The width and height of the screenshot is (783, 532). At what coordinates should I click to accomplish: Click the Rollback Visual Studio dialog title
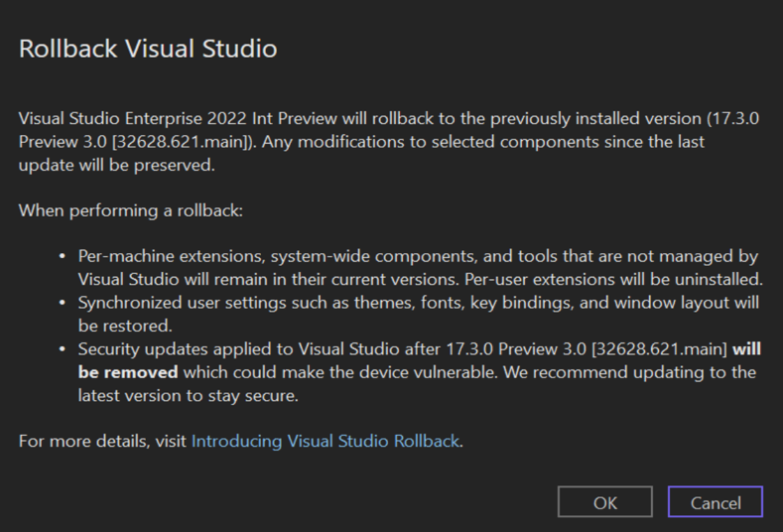[x=148, y=49]
